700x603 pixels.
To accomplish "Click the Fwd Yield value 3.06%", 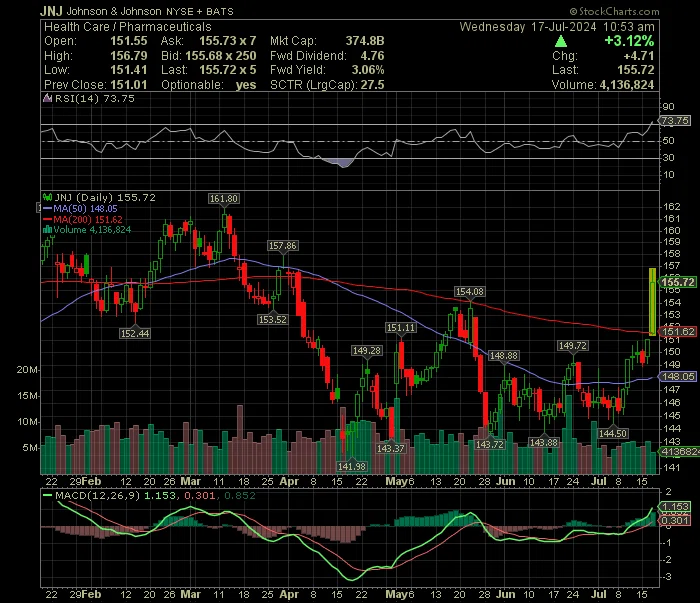I will pos(368,70).
